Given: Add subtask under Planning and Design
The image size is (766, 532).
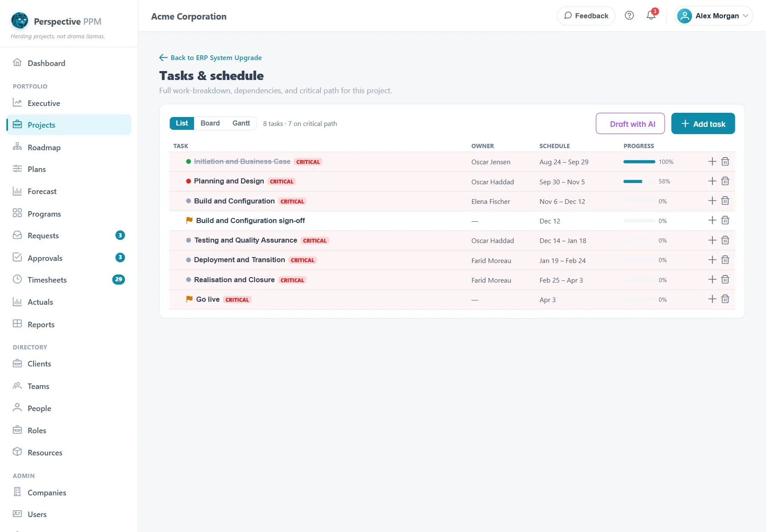Looking at the screenshot, I should 712,181.
